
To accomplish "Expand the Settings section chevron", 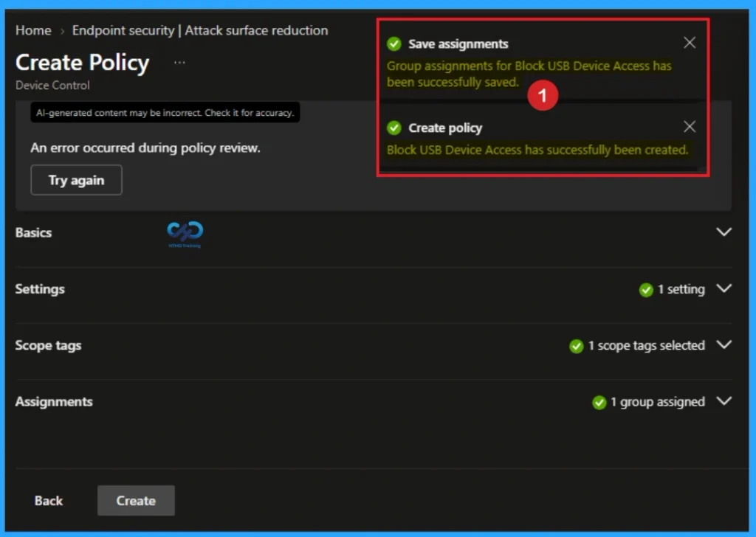I will click(724, 288).
